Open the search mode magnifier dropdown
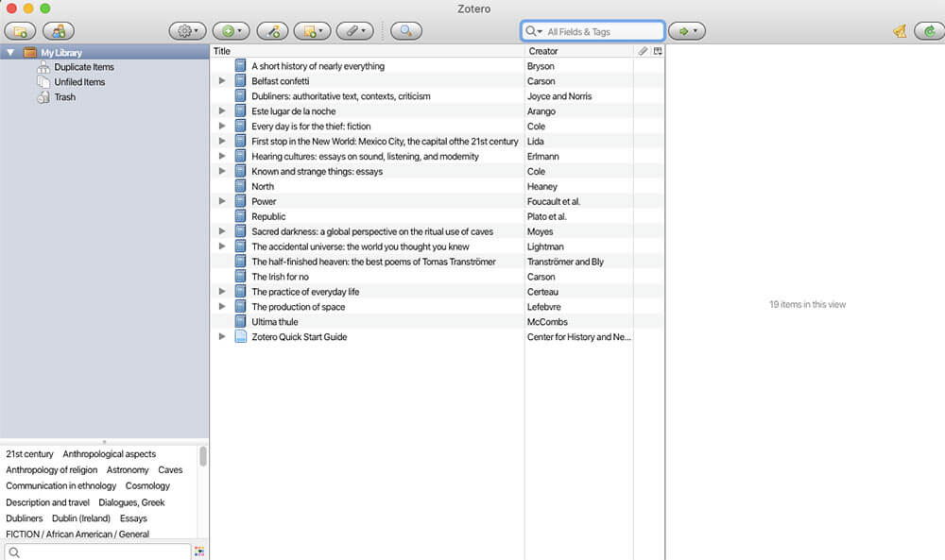 pos(533,31)
